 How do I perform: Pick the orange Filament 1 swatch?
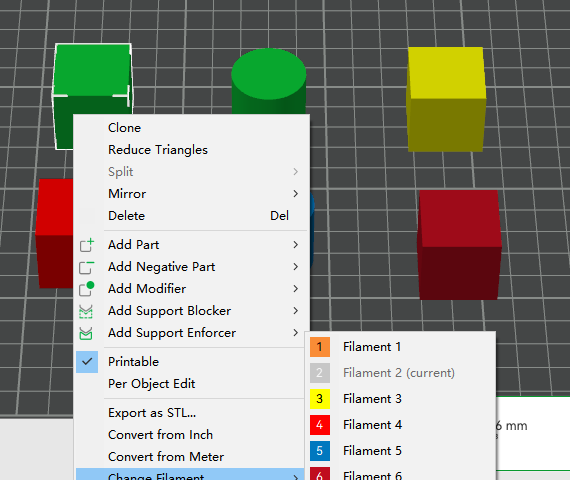tap(320, 347)
